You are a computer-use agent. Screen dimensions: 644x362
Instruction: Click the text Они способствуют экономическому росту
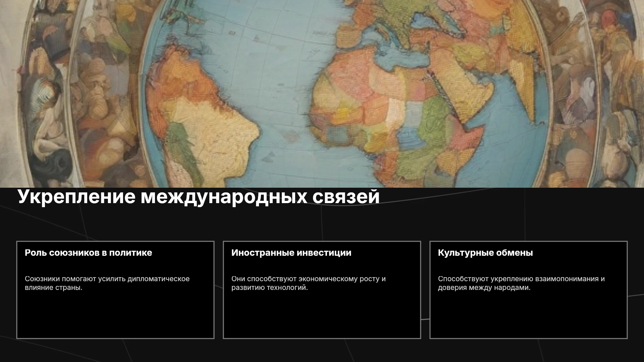pyautogui.click(x=308, y=283)
